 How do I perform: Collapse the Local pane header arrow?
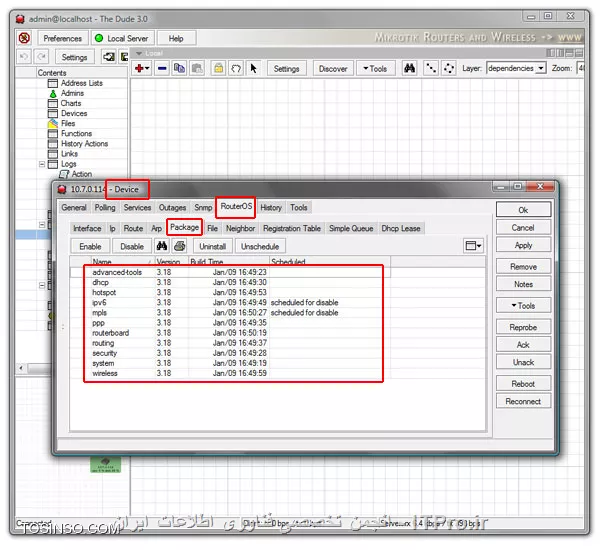[139, 53]
